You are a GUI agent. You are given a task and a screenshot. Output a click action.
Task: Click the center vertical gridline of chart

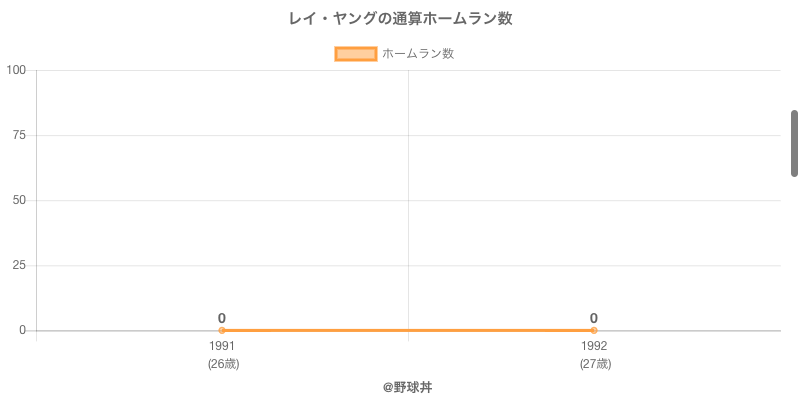[x=408, y=200]
